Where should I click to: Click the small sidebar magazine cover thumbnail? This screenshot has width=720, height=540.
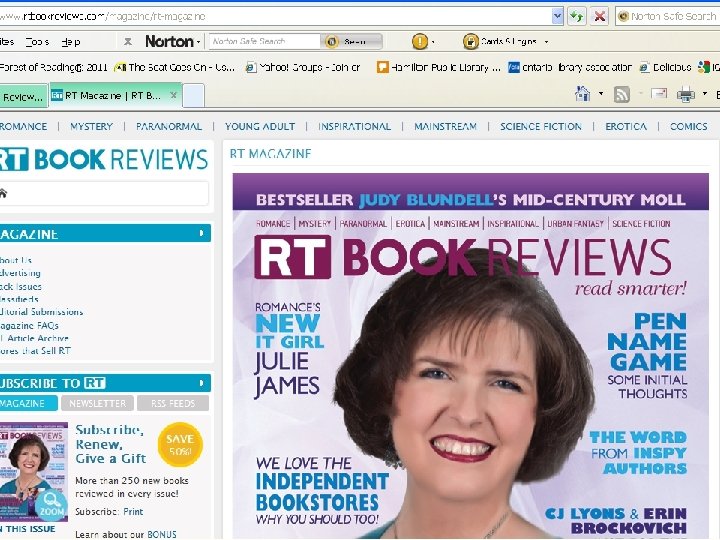[34, 472]
